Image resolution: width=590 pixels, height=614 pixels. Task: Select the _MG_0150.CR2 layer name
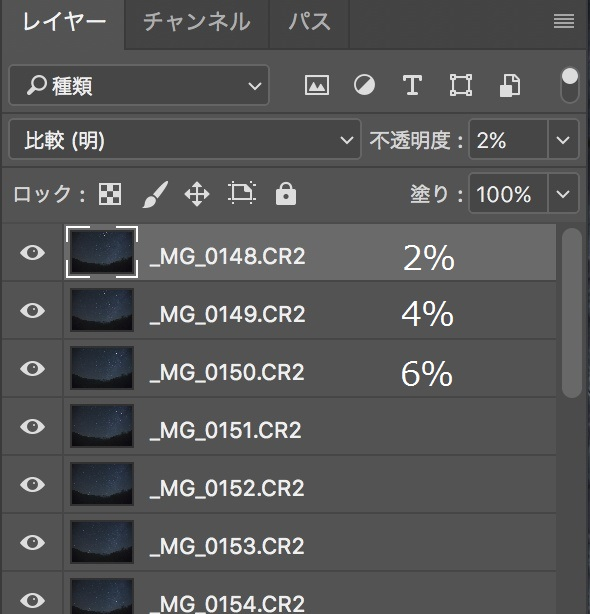[x=227, y=372]
